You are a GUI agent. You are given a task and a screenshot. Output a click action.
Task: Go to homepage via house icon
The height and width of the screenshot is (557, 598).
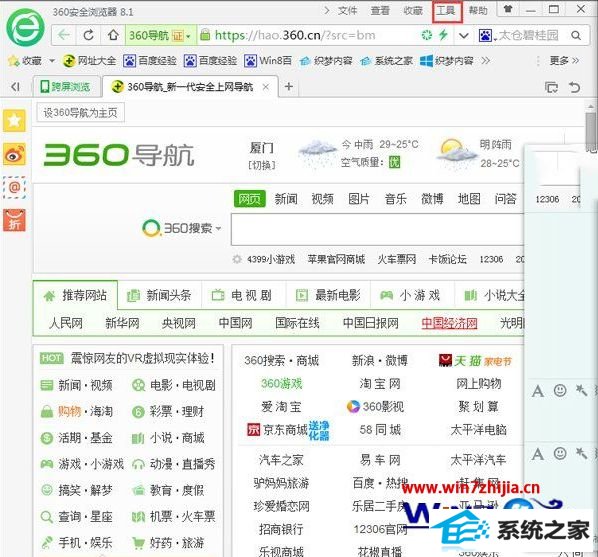click(113, 35)
